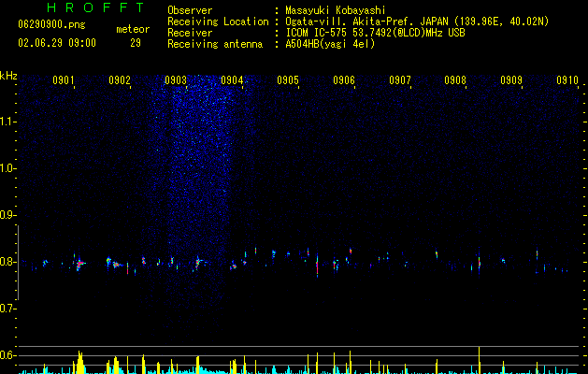This screenshot has height=374, width=588.
Task: Click the 0.6 kHz axis label
Action: tap(7, 355)
